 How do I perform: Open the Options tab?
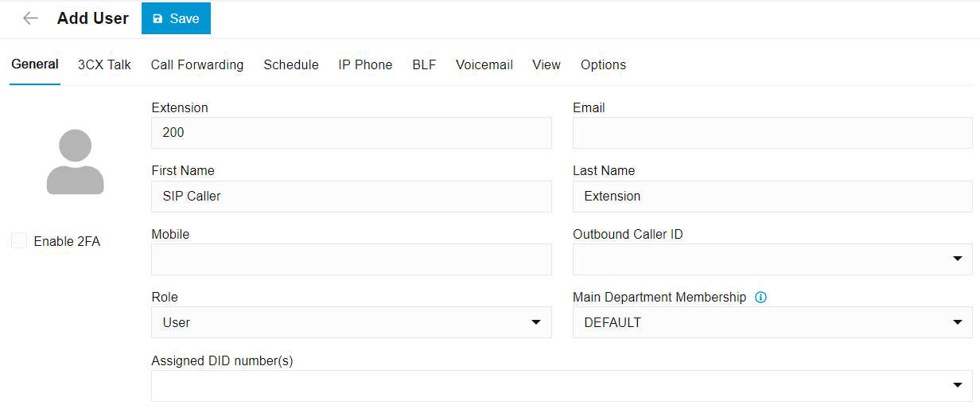603,65
